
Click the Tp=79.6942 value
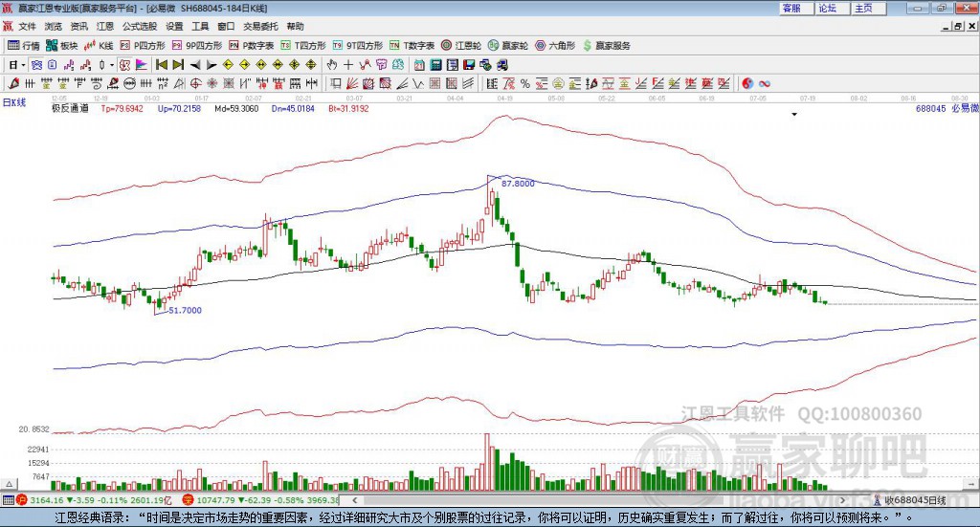pos(122,109)
